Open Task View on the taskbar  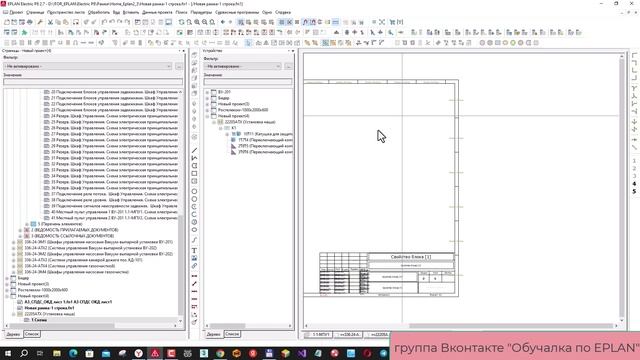pos(40,353)
